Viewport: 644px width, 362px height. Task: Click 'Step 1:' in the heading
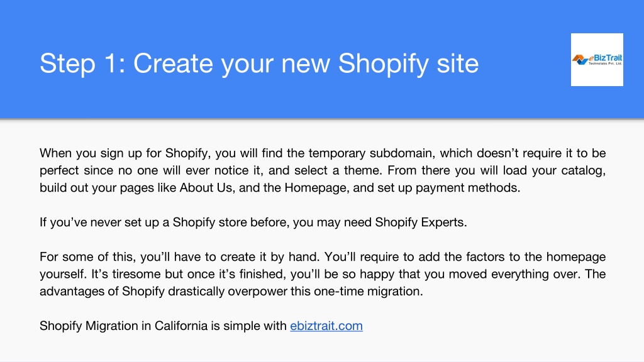pos(82,63)
